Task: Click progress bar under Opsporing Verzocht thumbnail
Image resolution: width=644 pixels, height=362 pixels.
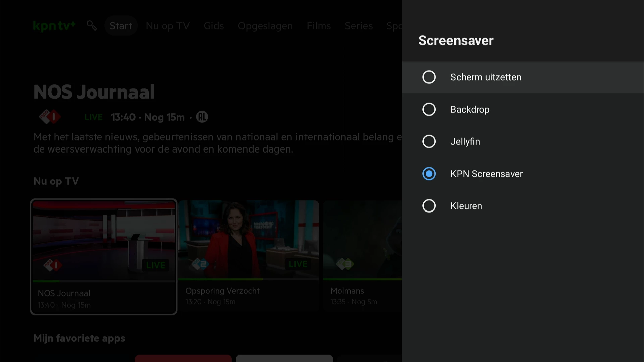Action: tap(248, 279)
